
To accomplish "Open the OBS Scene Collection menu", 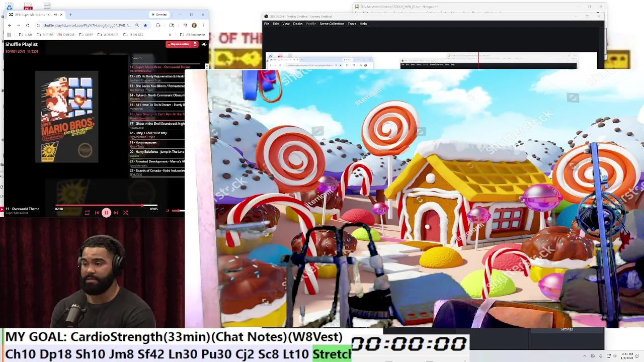I will click(x=332, y=24).
